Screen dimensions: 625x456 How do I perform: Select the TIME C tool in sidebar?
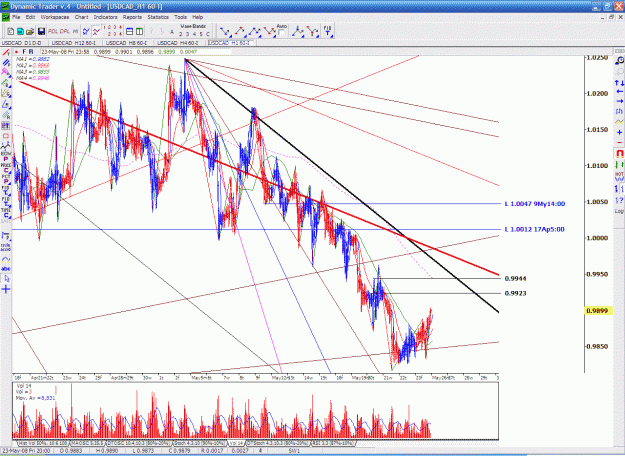pos(6,212)
